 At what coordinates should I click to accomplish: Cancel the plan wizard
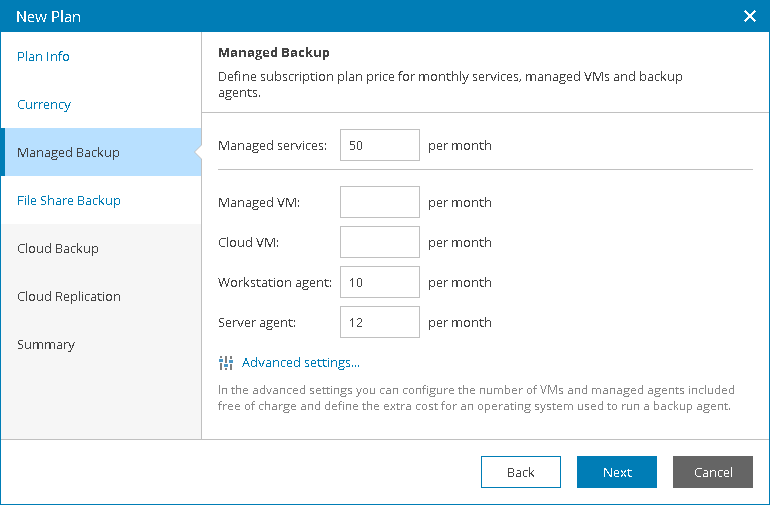(x=713, y=472)
